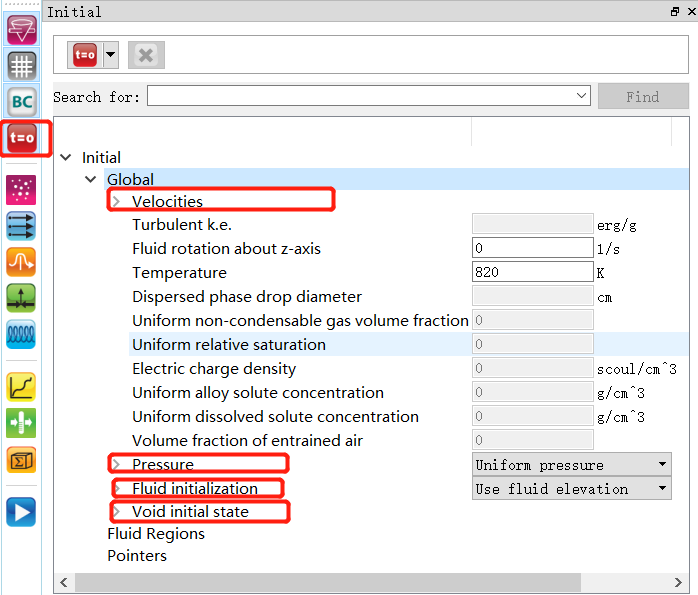Viewport: 698px width, 595px height.
Task: Select the t=0 Initial conditions sidebar icon
Action: [21, 138]
